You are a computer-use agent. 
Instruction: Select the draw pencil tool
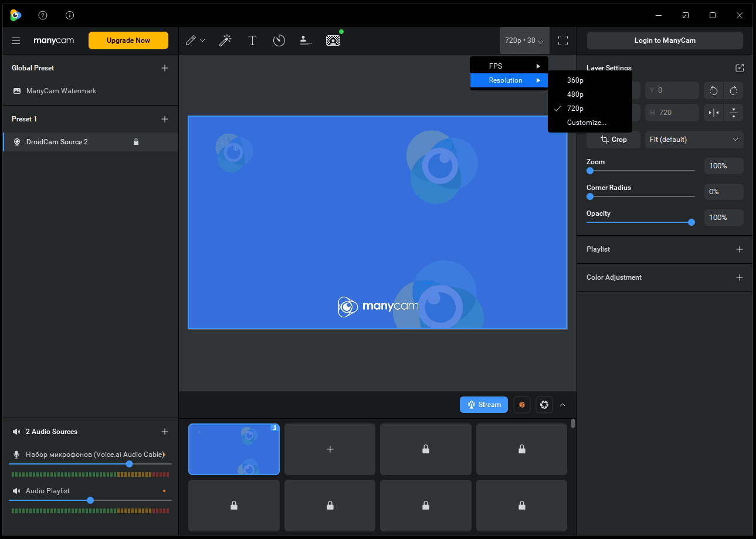point(191,40)
